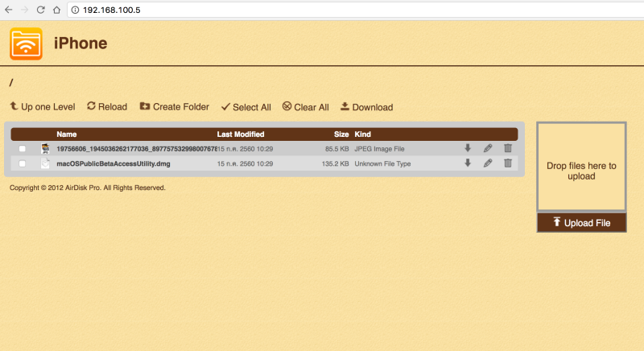Rename the JPEG image file pencil icon
Image resolution: width=644 pixels, height=351 pixels.
(488, 148)
